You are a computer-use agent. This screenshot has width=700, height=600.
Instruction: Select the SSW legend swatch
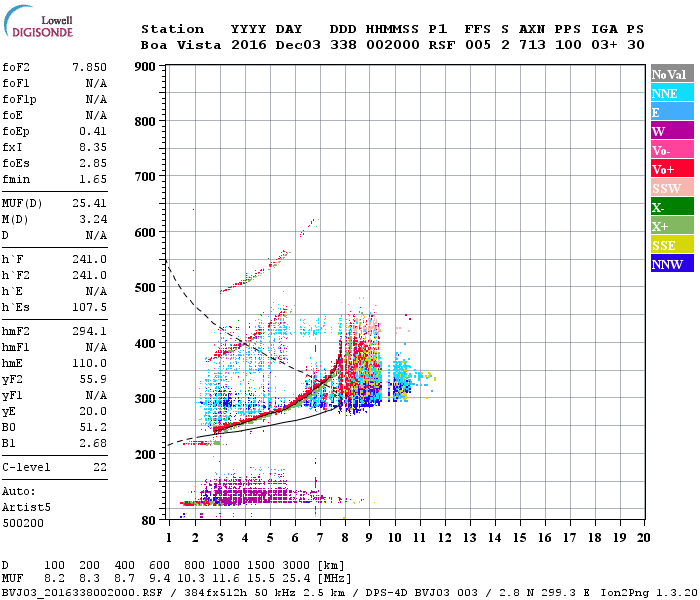pos(672,188)
